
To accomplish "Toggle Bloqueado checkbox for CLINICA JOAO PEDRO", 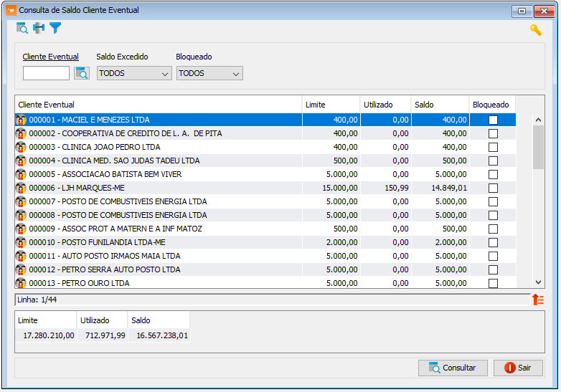I will [493, 147].
